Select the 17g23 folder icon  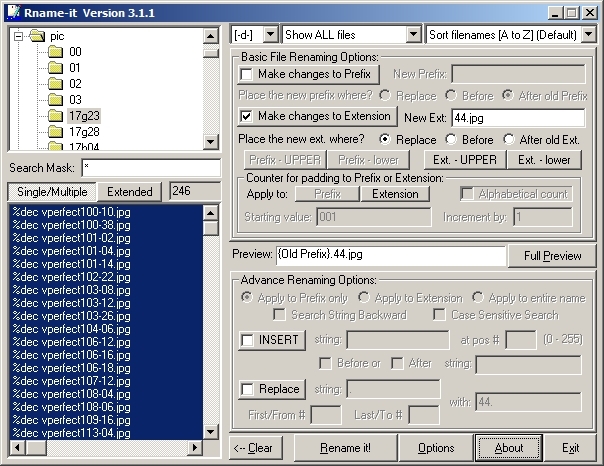tap(55, 116)
